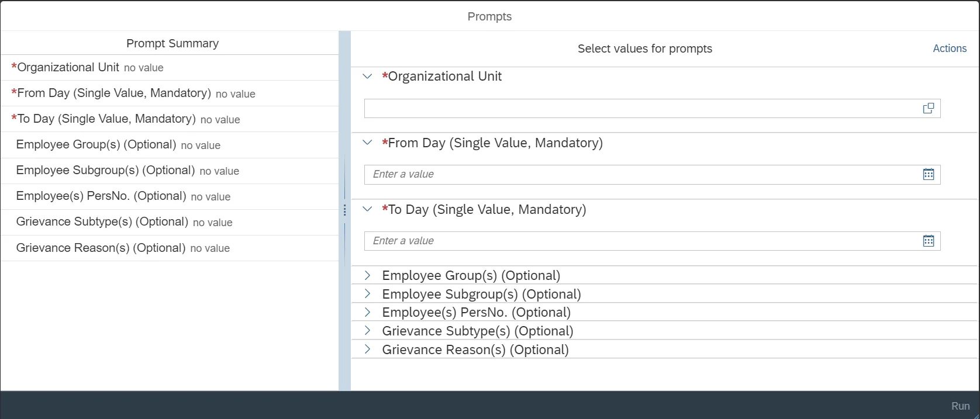980x419 pixels.
Task: Expand Employee(s) PersNo. optional prompt
Action: 367,312
